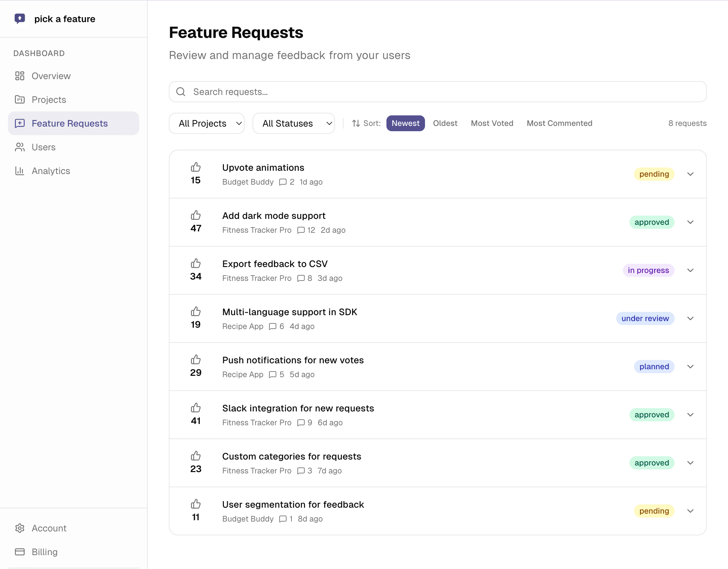Open Projects page in sidebar
Image resolution: width=728 pixels, height=569 pixels.
[73, 100]
